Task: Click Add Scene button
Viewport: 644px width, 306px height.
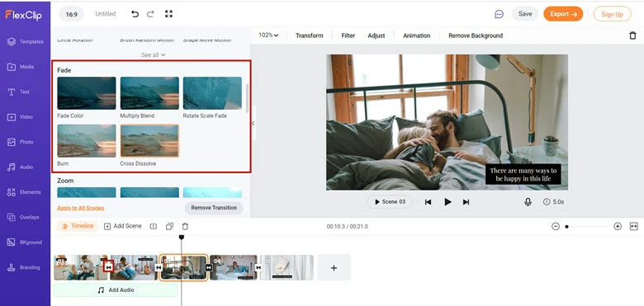Action: [122, 226]
